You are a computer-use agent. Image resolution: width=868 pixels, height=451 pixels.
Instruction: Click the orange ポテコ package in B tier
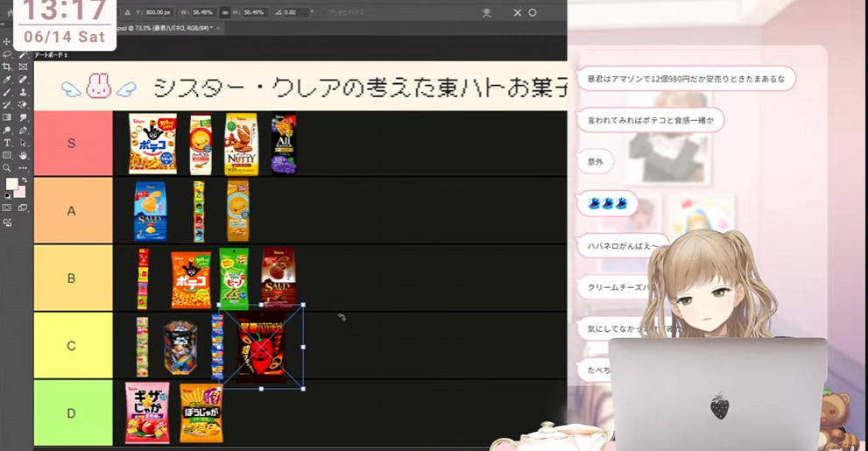191,280
